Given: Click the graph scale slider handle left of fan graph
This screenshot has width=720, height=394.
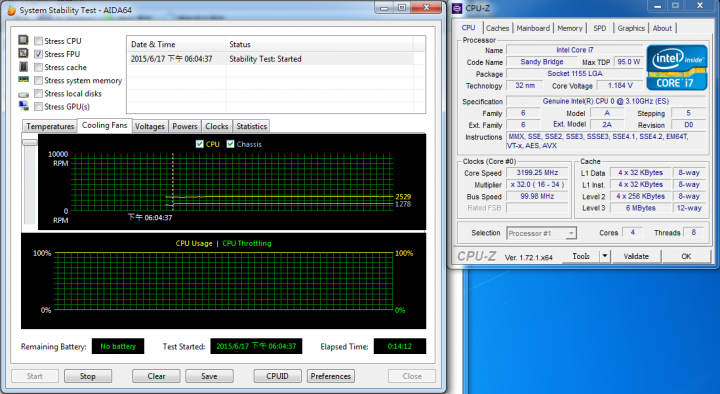Looking at the screenshot, I should [30, 142].
